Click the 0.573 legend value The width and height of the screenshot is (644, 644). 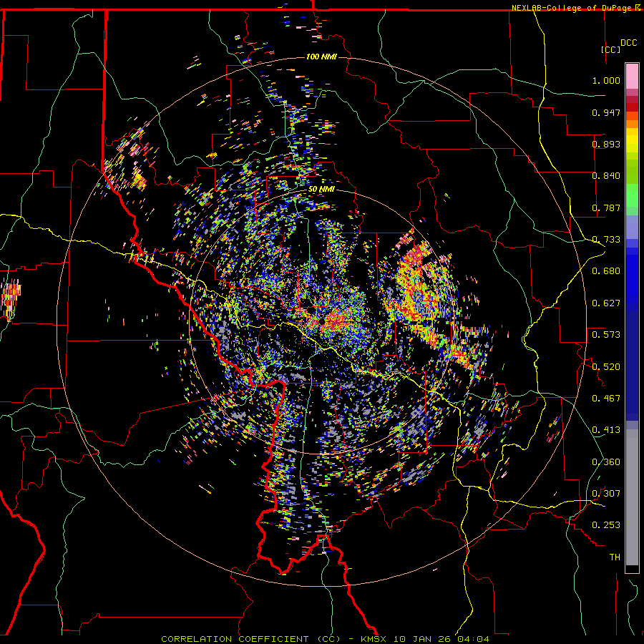[x=606, y=335]
